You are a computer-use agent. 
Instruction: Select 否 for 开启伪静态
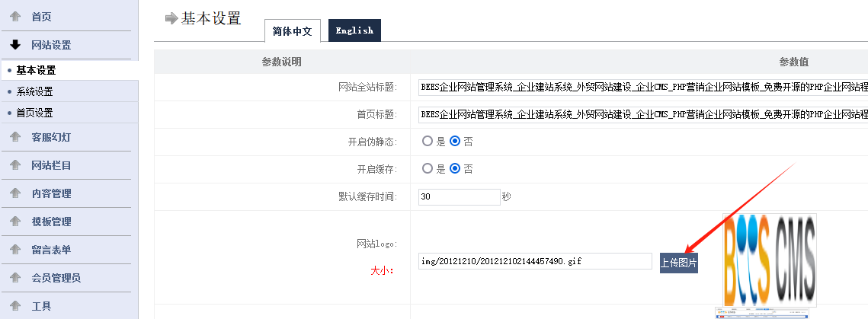pos(455,142)
